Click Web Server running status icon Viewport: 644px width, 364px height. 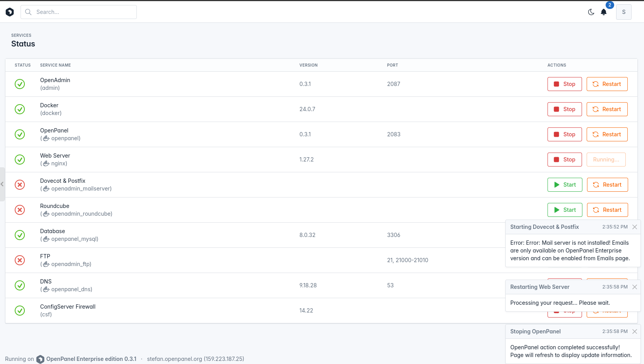click(x=20, y=160)
